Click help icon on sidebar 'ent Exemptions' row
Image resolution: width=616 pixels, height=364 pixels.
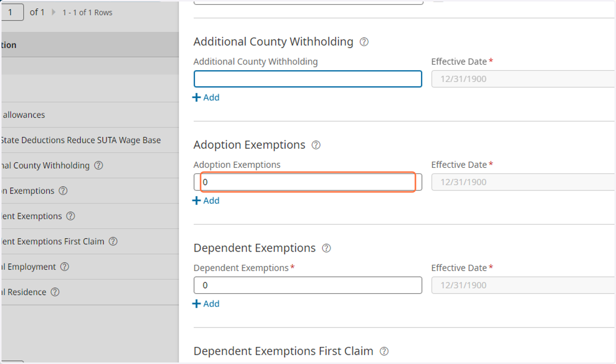pyautogui.click(x=71, y=216)
